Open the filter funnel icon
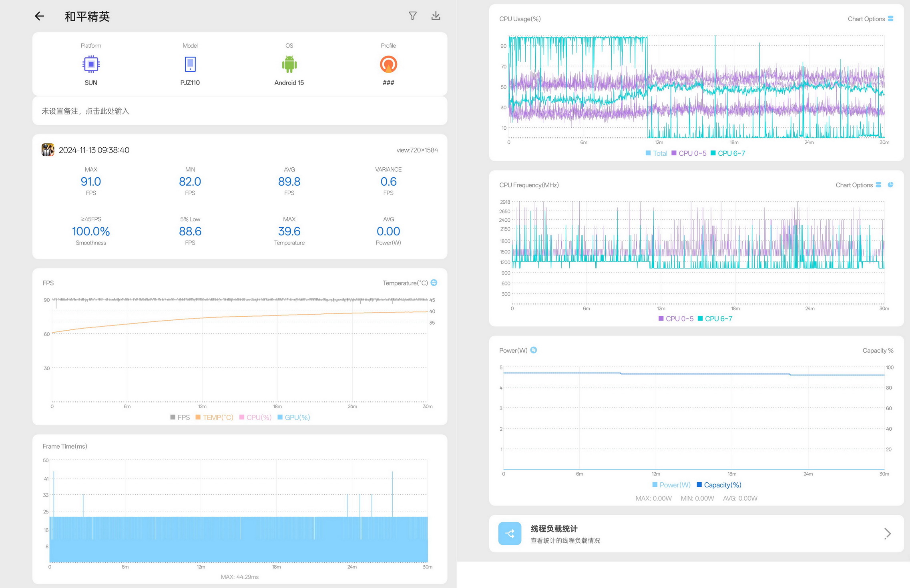 pos(413,16)
